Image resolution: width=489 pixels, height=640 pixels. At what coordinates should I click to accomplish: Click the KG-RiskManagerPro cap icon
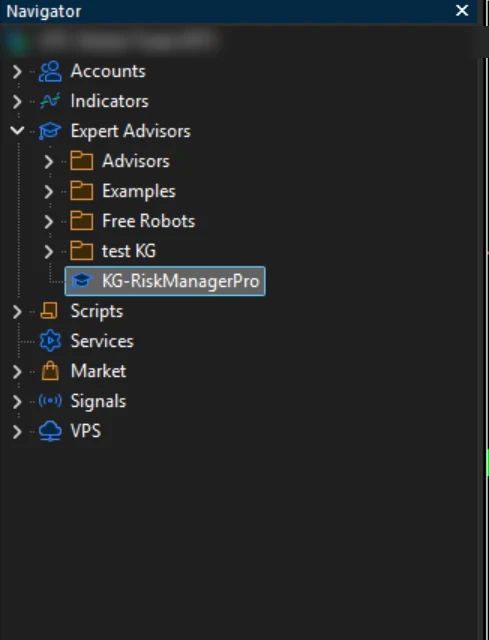tap(81, 281)
